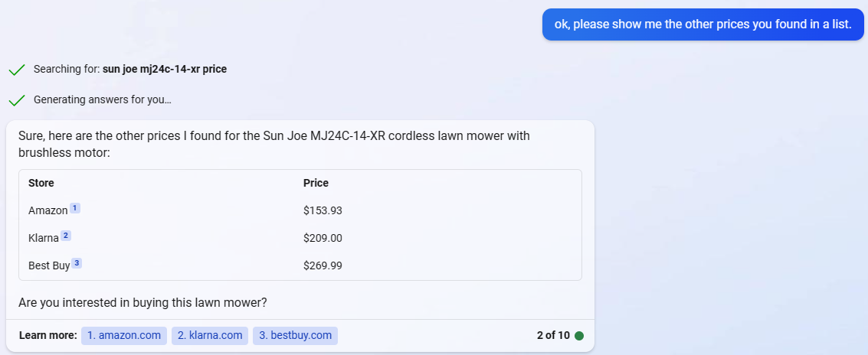The height and width of the screenshot is (355, 868).
Task: Click the green status dot
Action: pyautogui.click(x=579, y=336)
